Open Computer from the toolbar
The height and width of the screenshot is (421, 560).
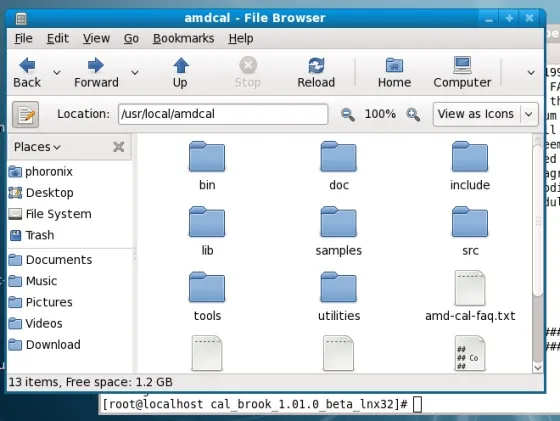[x=462, y=73]
